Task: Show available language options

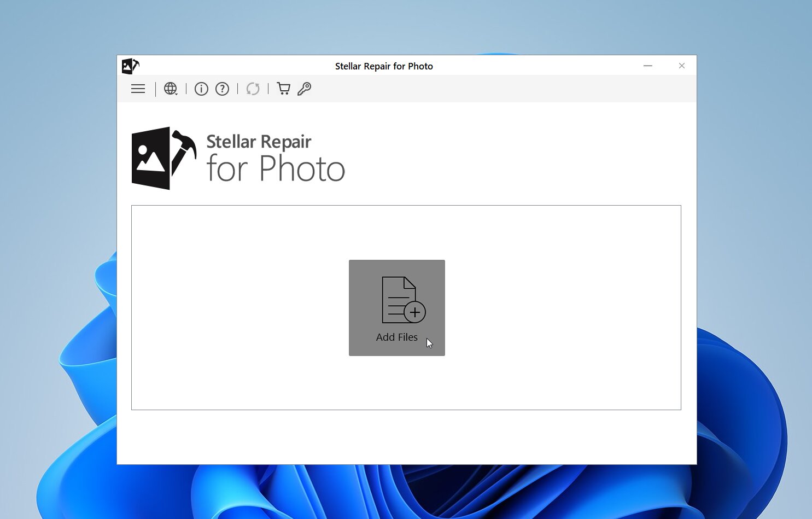Action: 171,88
